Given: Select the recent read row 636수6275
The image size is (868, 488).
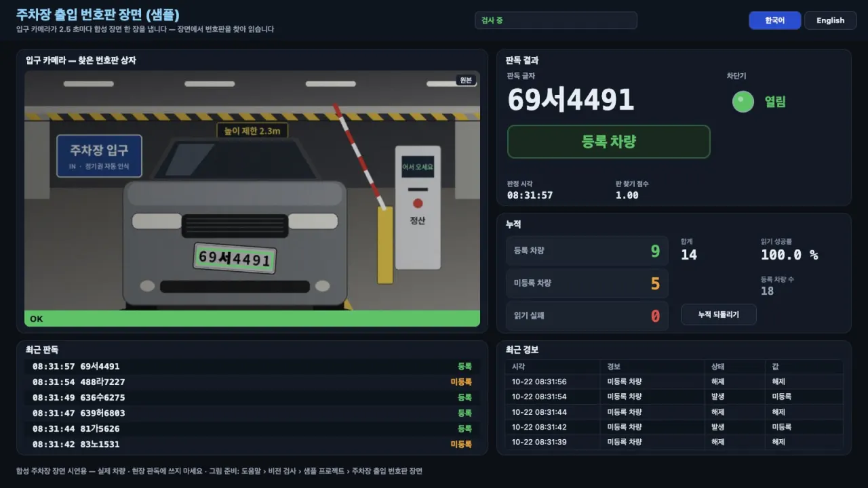Looking at the screenshot, I should coord(252,398).
